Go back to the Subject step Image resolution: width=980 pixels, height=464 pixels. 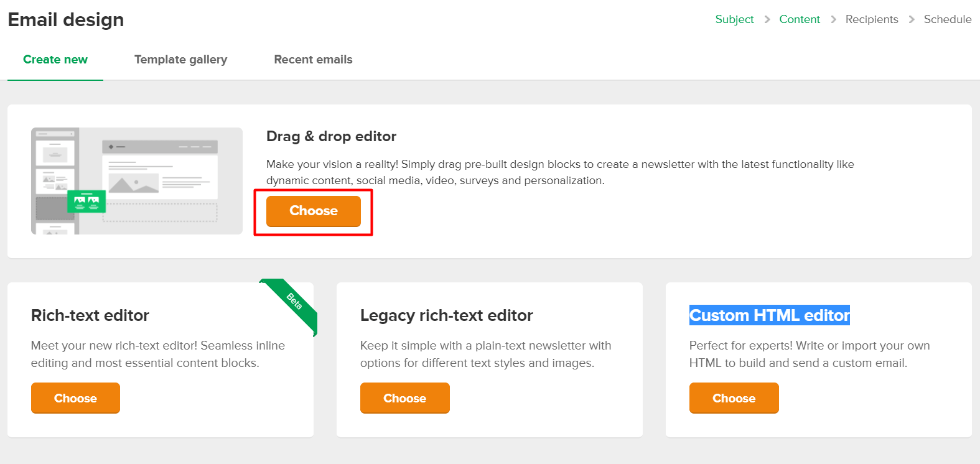tap(734, 19)
